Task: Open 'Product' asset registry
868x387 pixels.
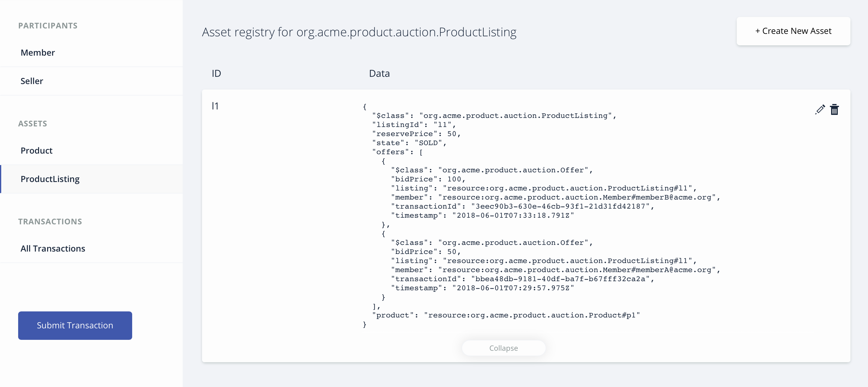Action: click(x=36, y=150)
